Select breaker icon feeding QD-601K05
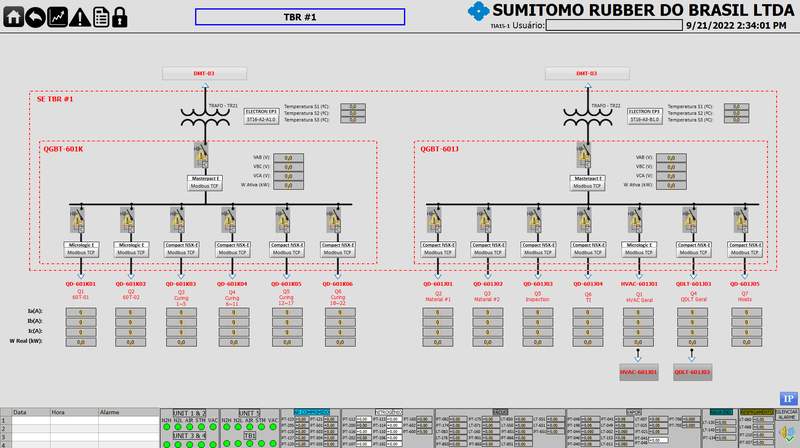 [282, 220]
